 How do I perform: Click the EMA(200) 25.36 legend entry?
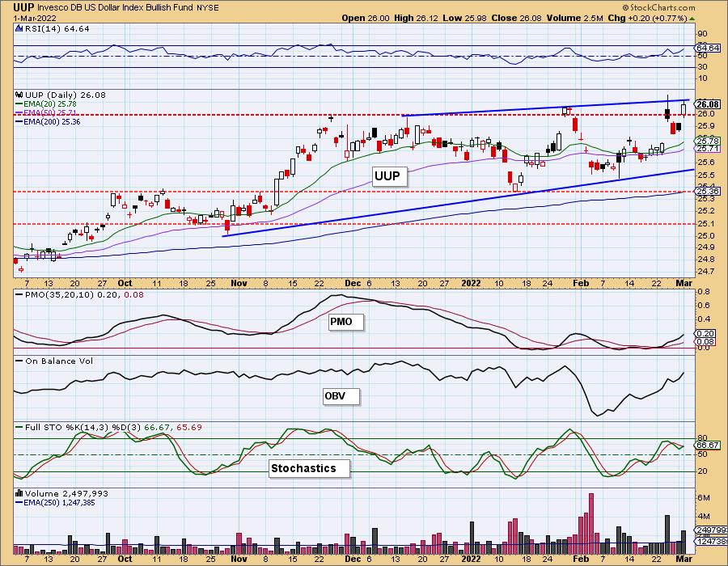pyautogui.click(x=52, y=121)
